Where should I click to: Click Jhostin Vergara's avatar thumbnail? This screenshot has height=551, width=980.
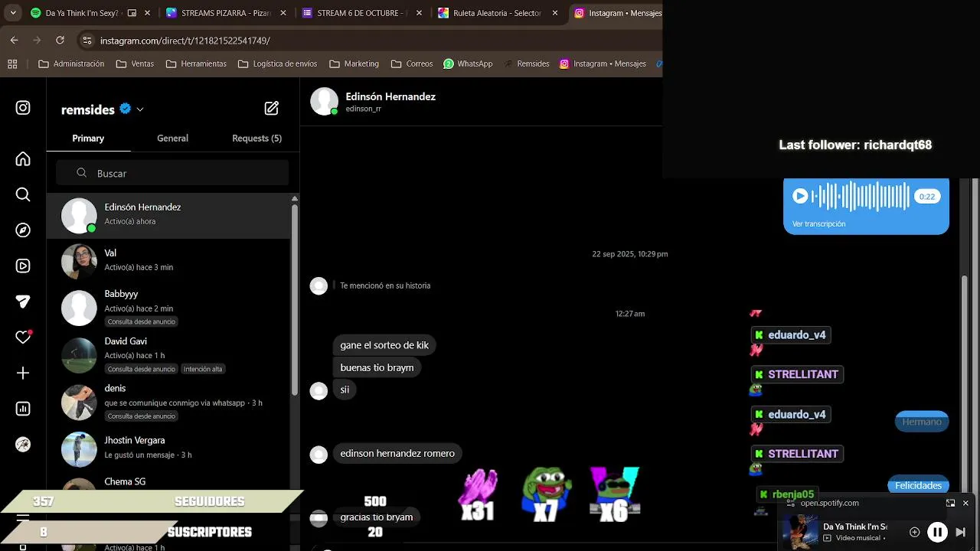(79, 449)
